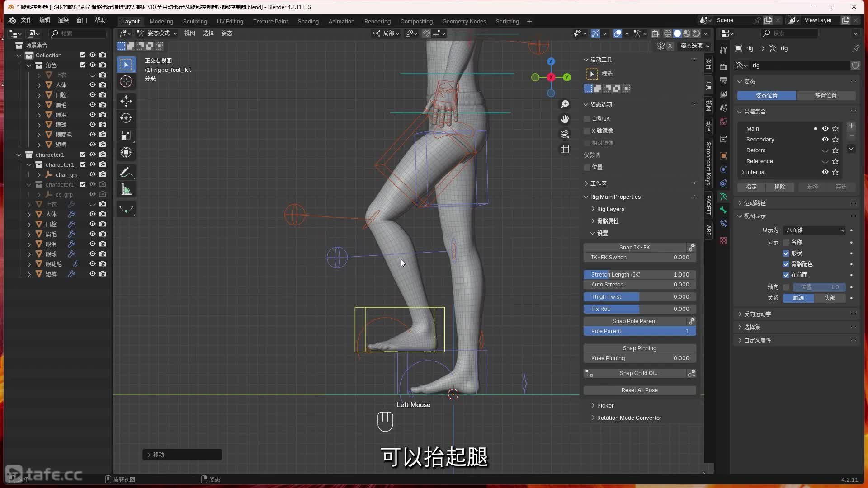The height and width of the screenshot is (488, 868).
Task: Adjust the Thigh Twist slider
Action: (639, 297)
